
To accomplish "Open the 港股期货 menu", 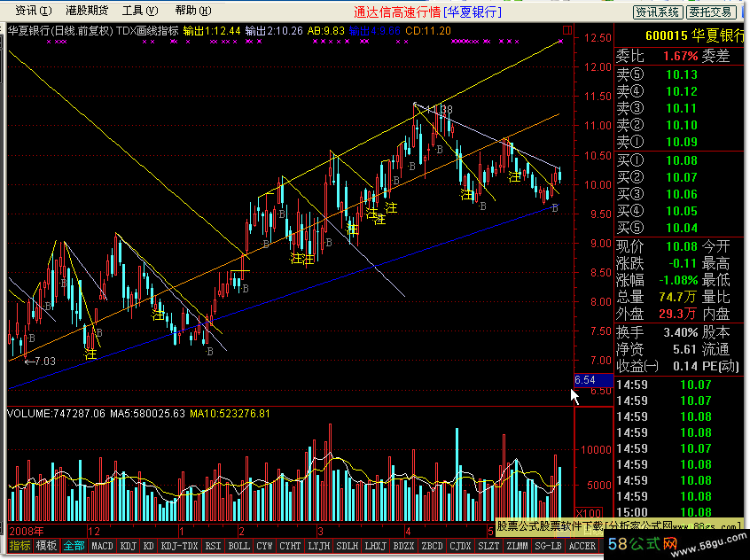I will pyautogui.click(x=86, y=11).
